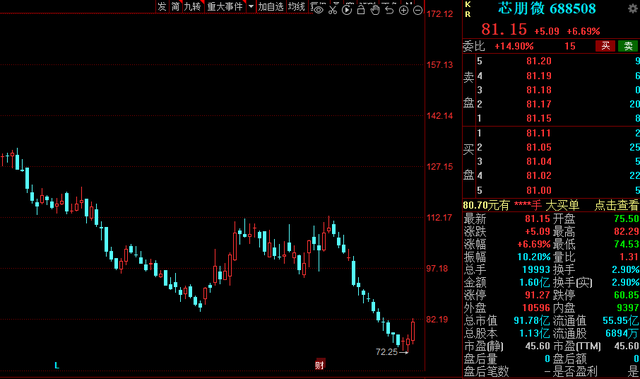Zoom out with the minus icon

418,10
